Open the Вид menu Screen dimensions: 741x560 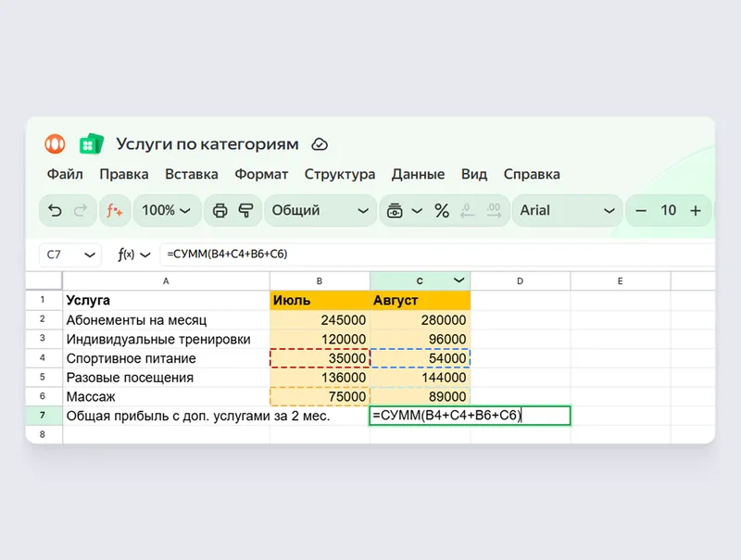point(474,174)
